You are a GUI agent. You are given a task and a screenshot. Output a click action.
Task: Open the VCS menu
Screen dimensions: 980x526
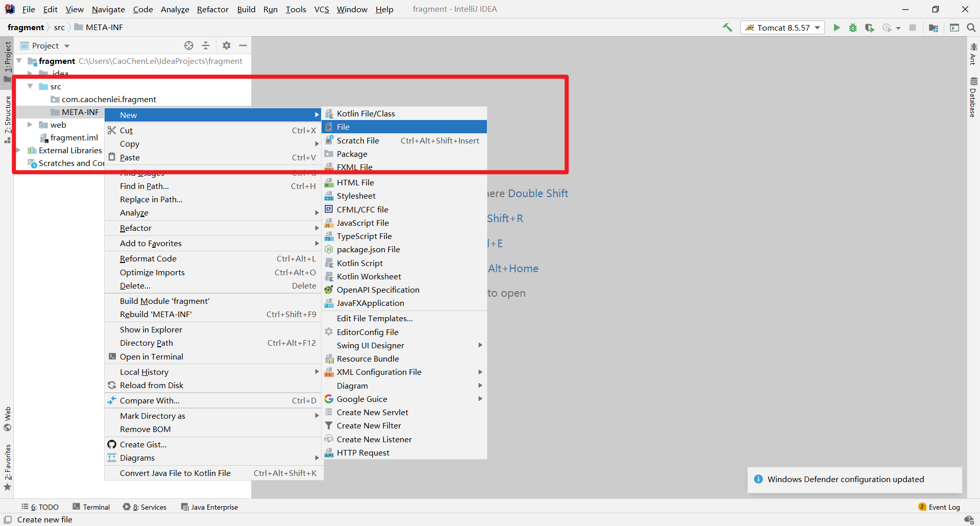[322, 9]
